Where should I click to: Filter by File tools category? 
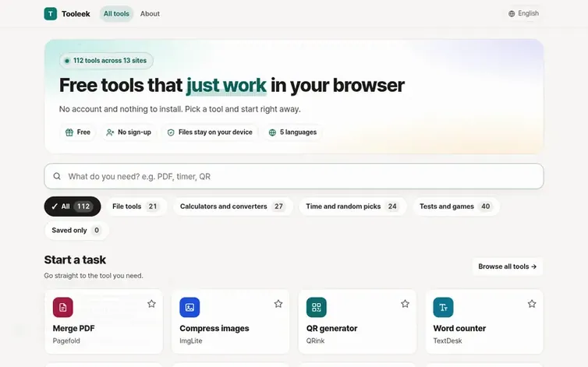point(136,206)
